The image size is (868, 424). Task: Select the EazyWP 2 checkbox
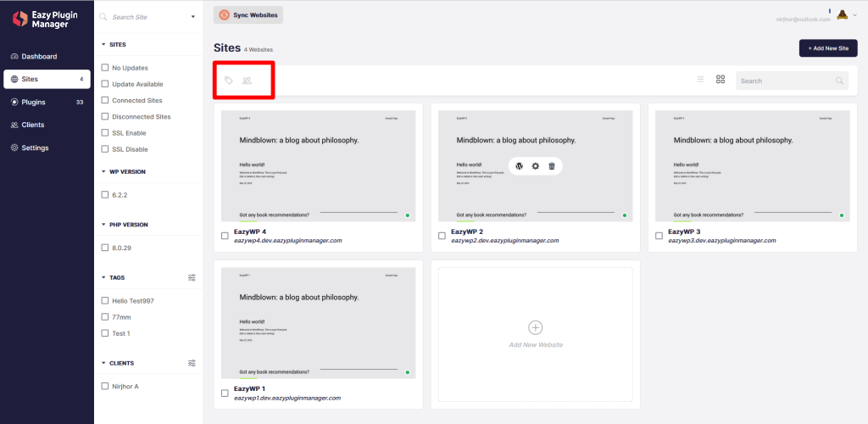click(442, 236)
